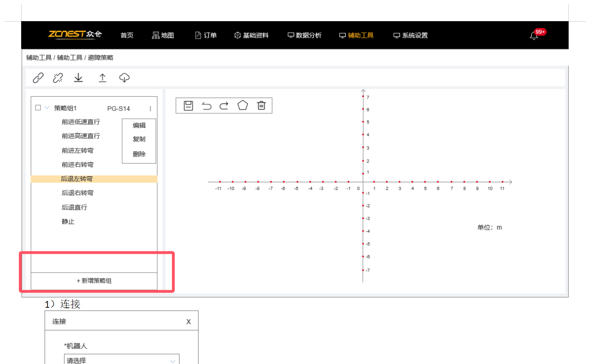Click the save disk icon on canvas toolbar

[189, 106]
